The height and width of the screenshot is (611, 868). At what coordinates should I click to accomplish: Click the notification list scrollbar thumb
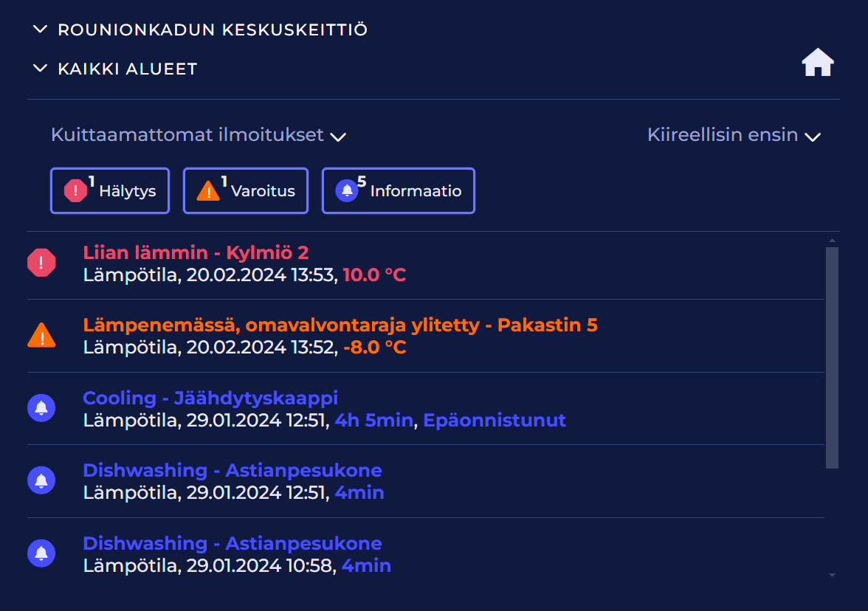pyautogui.click(x=832, y=358)
